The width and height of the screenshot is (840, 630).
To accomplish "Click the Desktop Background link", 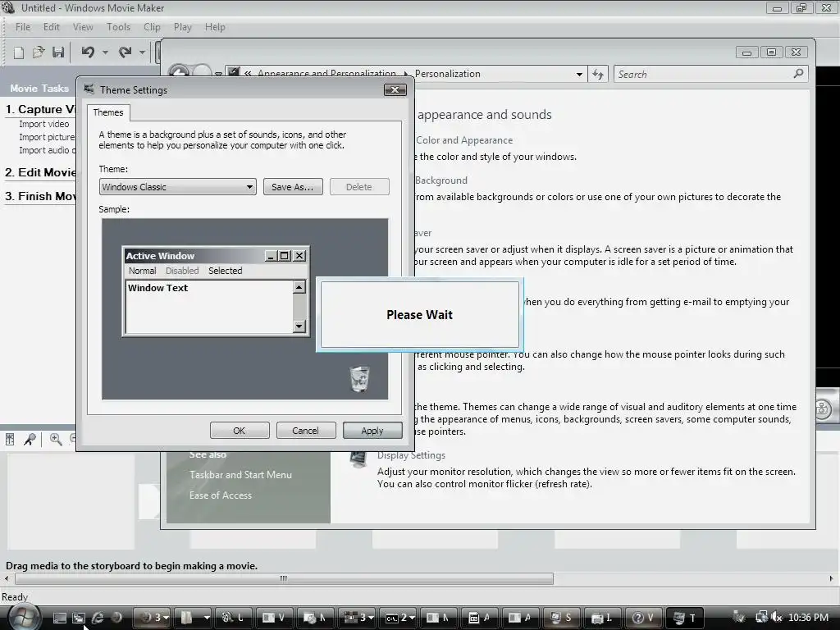I will [x=441, y=180].
